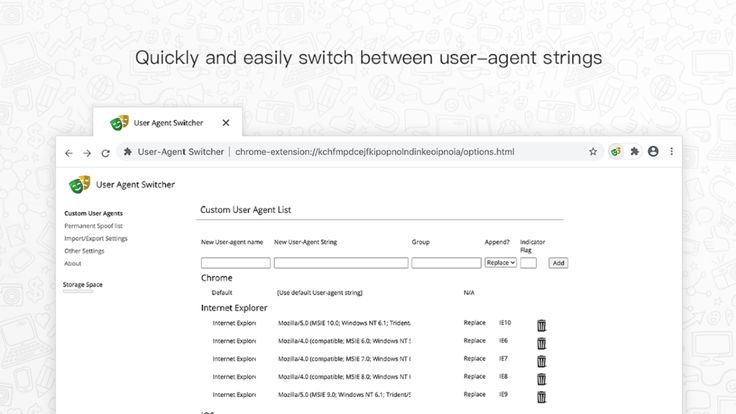This screenshot has width=736, height=414.
Task: Open the Replace append dropdown
Action: click(500, 263)
